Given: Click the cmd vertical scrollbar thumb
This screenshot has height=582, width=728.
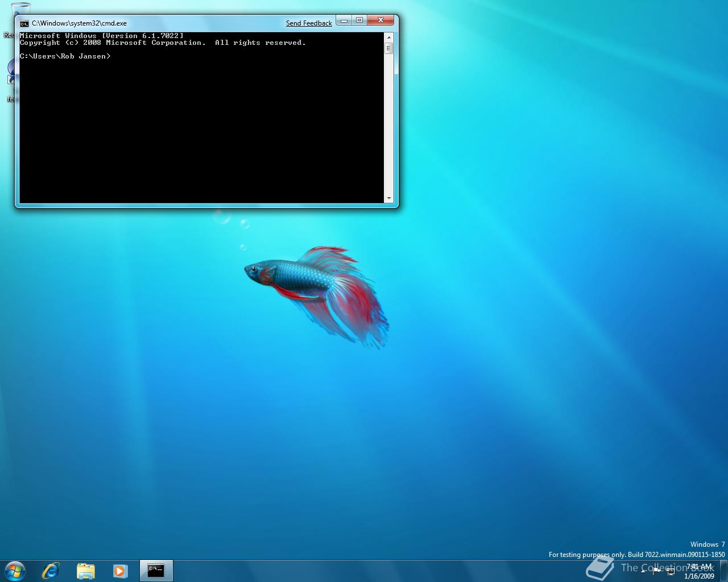Looking at the screenshot, I should (389, 48).
